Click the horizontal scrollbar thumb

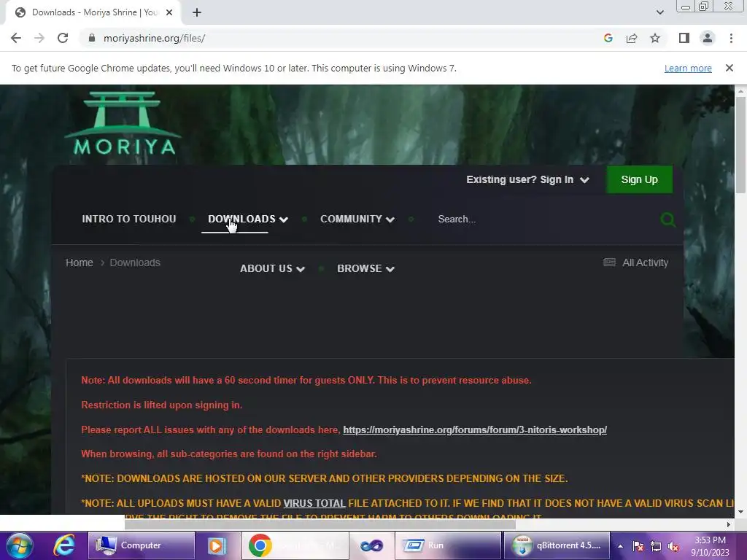[x=320, y=524]
